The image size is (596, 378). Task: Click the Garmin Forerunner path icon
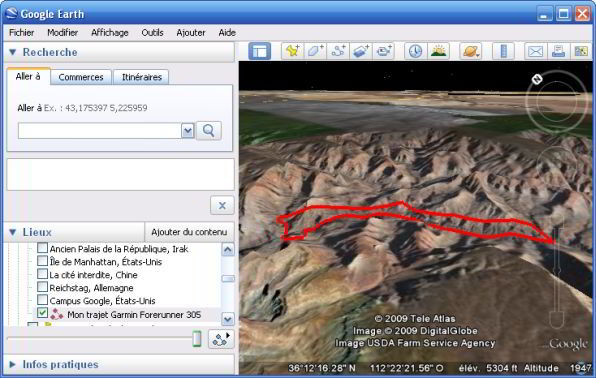(x=57, y=314)
